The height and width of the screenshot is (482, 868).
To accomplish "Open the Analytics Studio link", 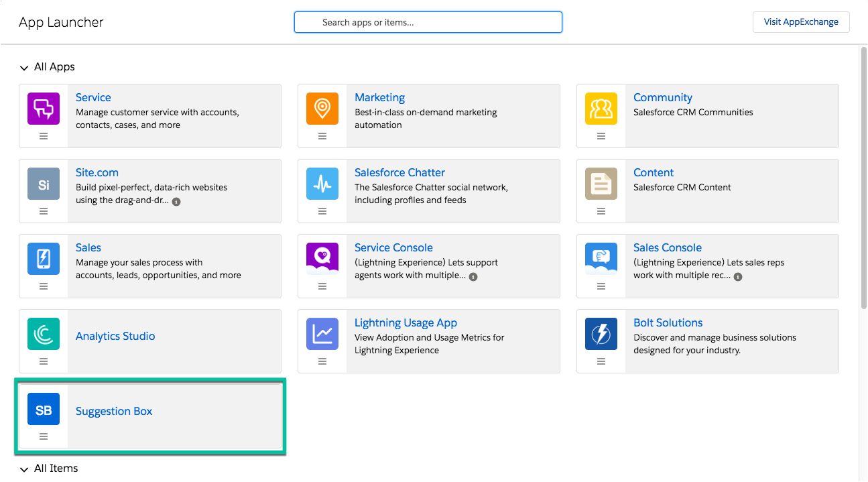I will tap(115, 336).
